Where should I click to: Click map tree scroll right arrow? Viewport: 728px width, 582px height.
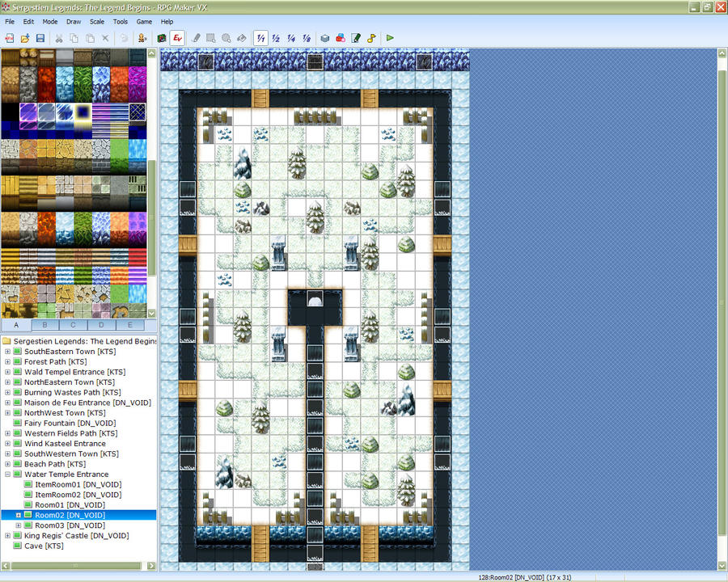151,566
